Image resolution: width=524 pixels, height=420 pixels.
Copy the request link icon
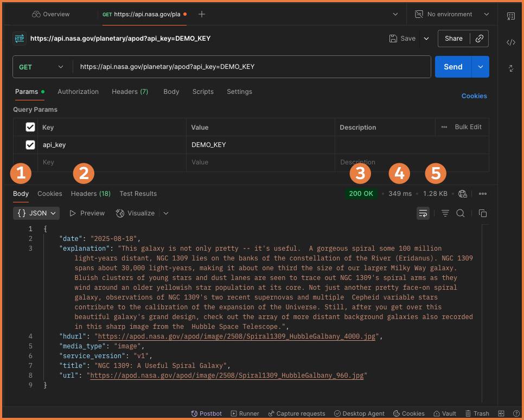(479, 39)
